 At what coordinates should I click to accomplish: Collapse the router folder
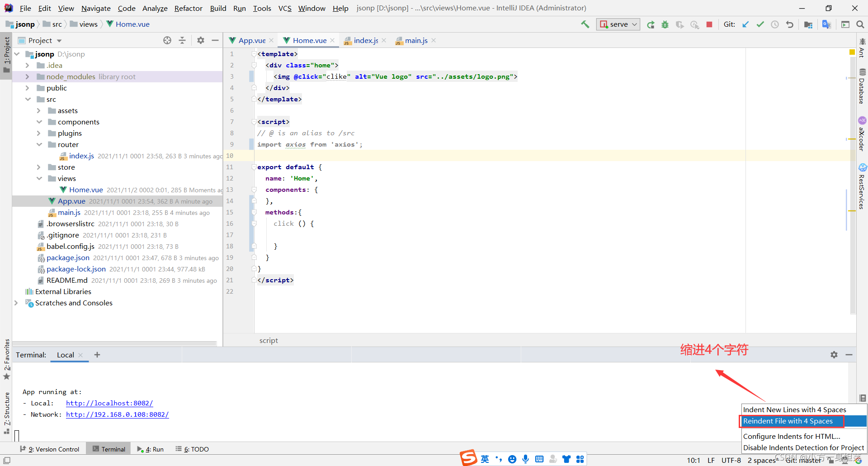pyautogui.click(x=39, y=144)
